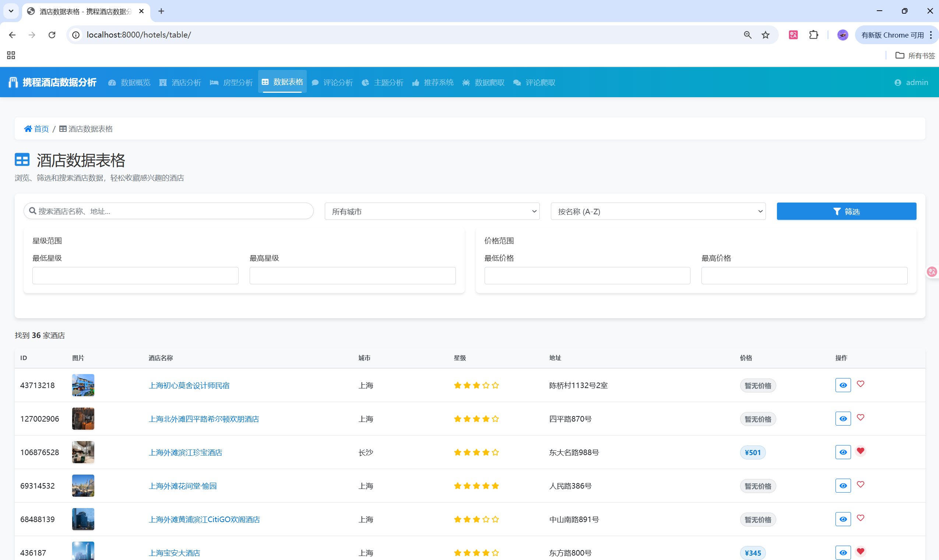Click the 最低价格 input field
The height and width of the screenshot is (560, 939).
(x=587, y=275)
